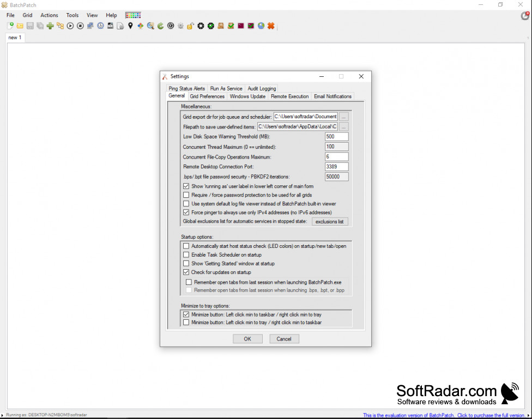The image size is (532, 419).
Task: Open the Help menu
Action: click(x=111, y=15)
